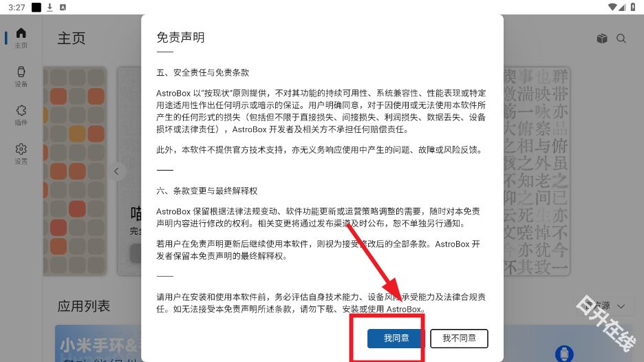Open the 设置 gear icon in sidebar
This screenshot has width=644, height=362.
tap(21, 153)
